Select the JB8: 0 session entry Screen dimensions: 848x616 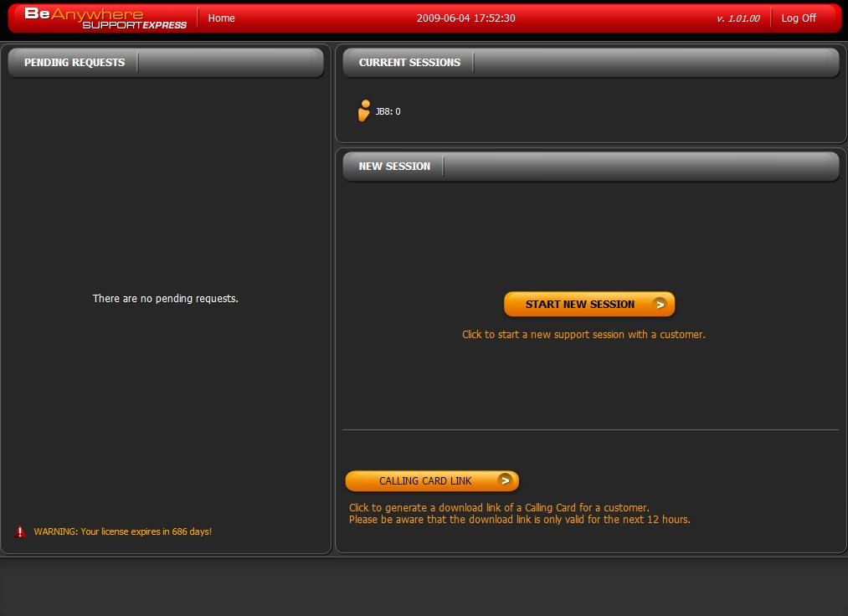388,111
